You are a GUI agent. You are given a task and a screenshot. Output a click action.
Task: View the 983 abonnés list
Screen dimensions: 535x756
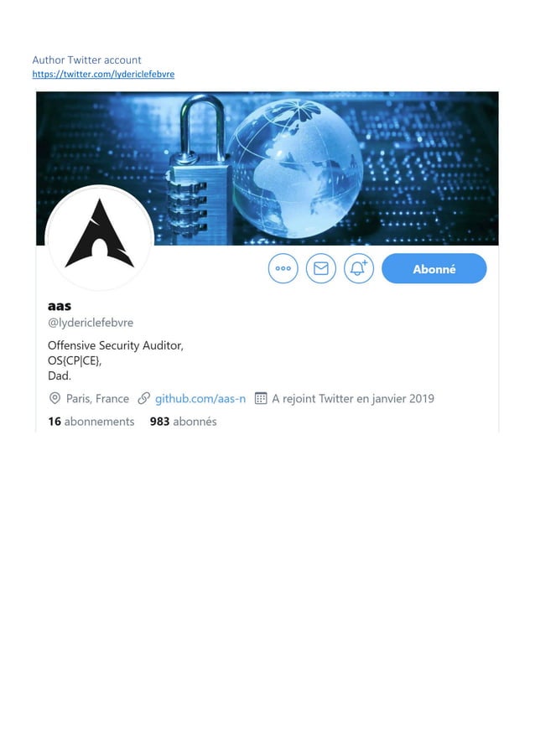(184, 422)
